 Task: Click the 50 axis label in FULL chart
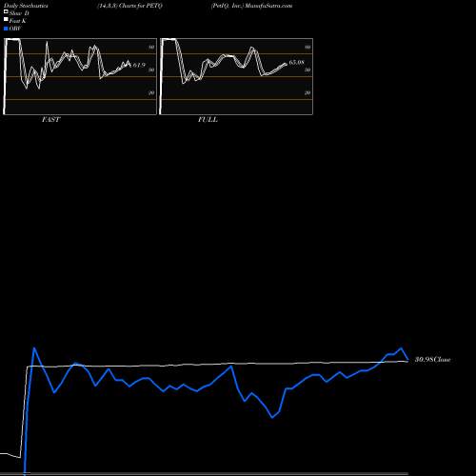pyautogui.click(x=307, y=69)
